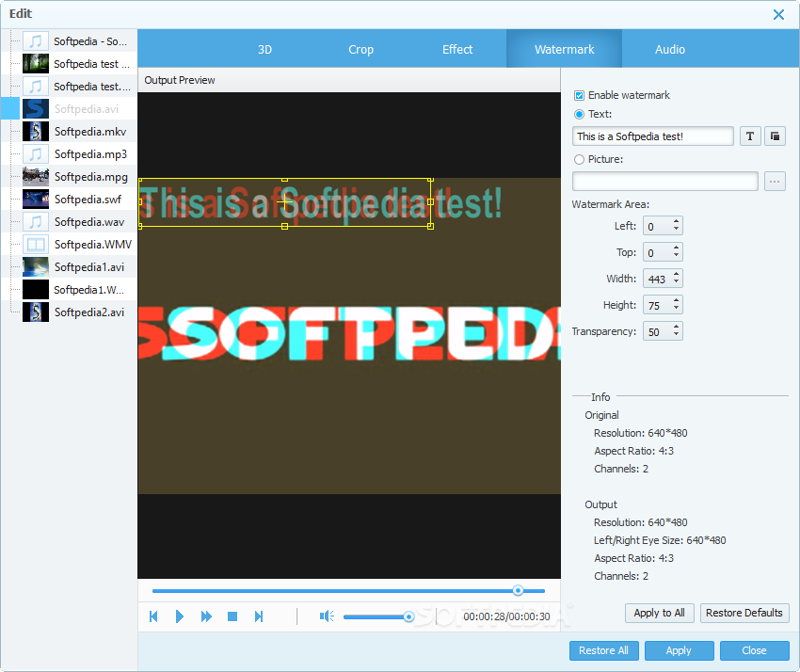
Task: Click the Restore All button
Action: tap(603, 650)
